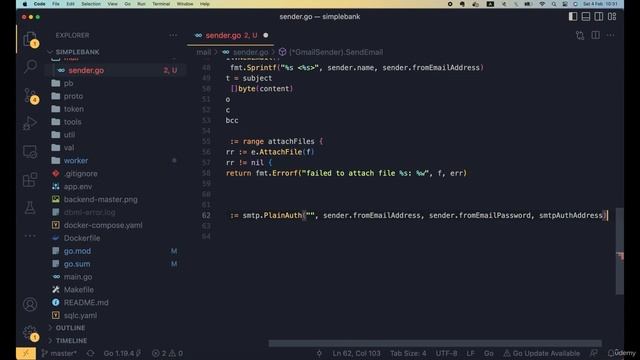Open the Apple menu
640x360 pixels.
point(25,4)
